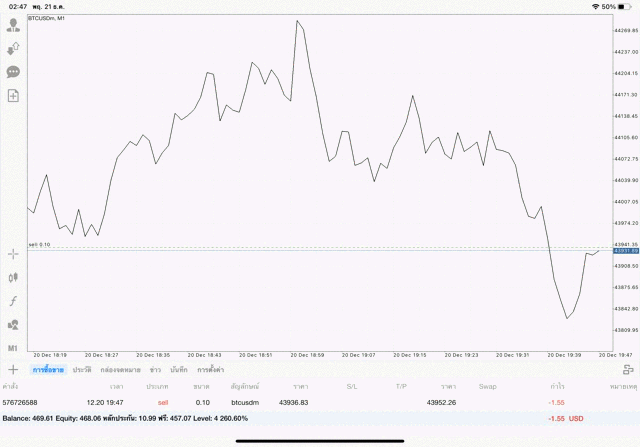Tap the sell 0.10 order line label
This screenshot has height=447, width=640.
click(40, 244)
